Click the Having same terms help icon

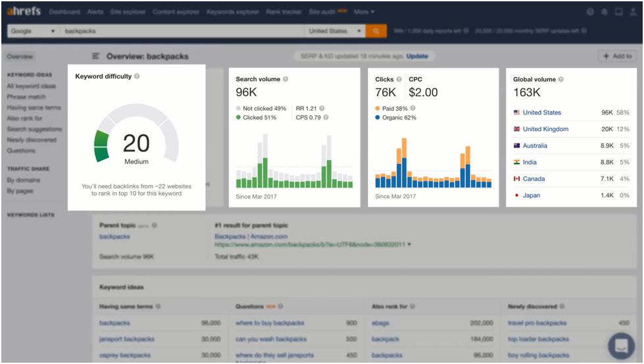158,306
